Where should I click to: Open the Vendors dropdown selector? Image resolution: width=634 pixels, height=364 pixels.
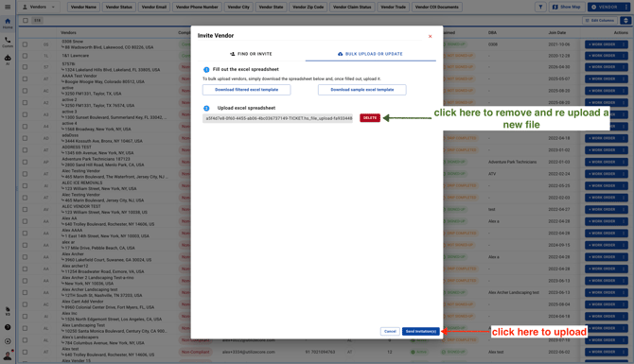39,7
